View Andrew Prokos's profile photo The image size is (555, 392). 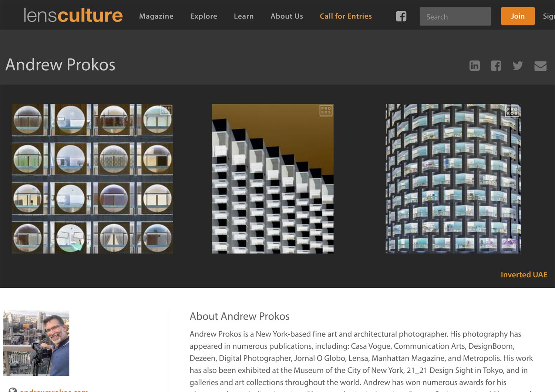pos(36,343)
